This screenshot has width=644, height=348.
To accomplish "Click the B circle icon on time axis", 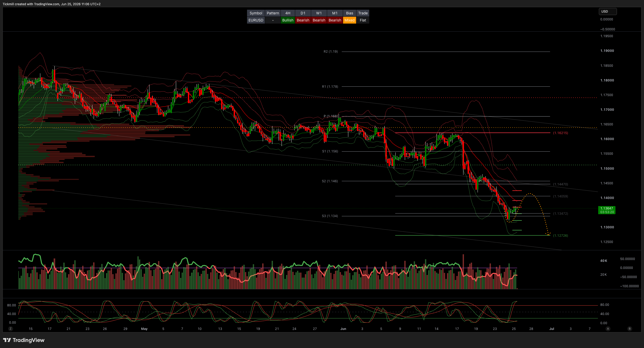I will click(630, 329).
